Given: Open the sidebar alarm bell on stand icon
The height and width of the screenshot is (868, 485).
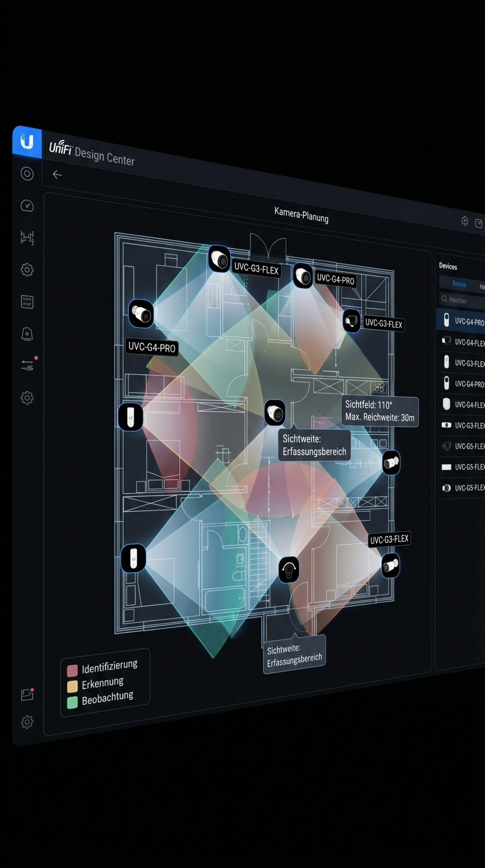Looking at the screenshot, I should [x=27, y=334].
